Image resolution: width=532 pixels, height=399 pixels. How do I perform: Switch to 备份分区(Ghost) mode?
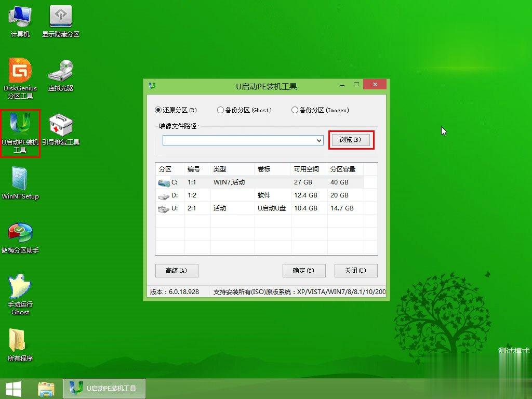[x=220, y=110]
